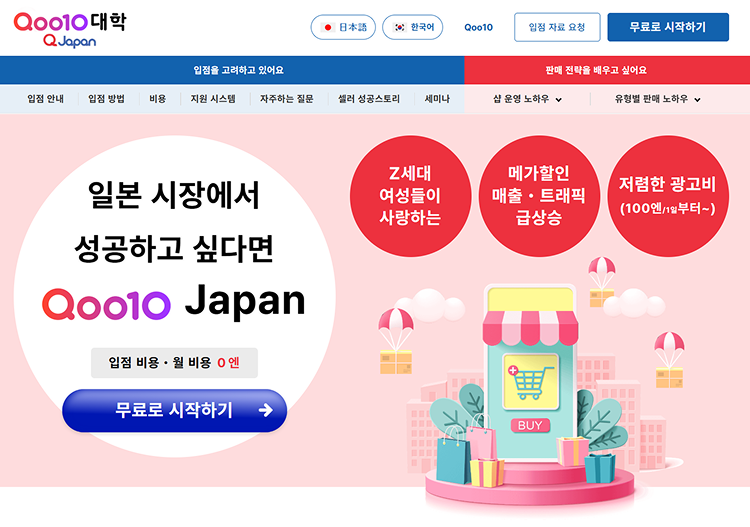Open the 지원 시스템 menu item
The image size is (750, 527).
pyautogui.click(x=213, y=99)
